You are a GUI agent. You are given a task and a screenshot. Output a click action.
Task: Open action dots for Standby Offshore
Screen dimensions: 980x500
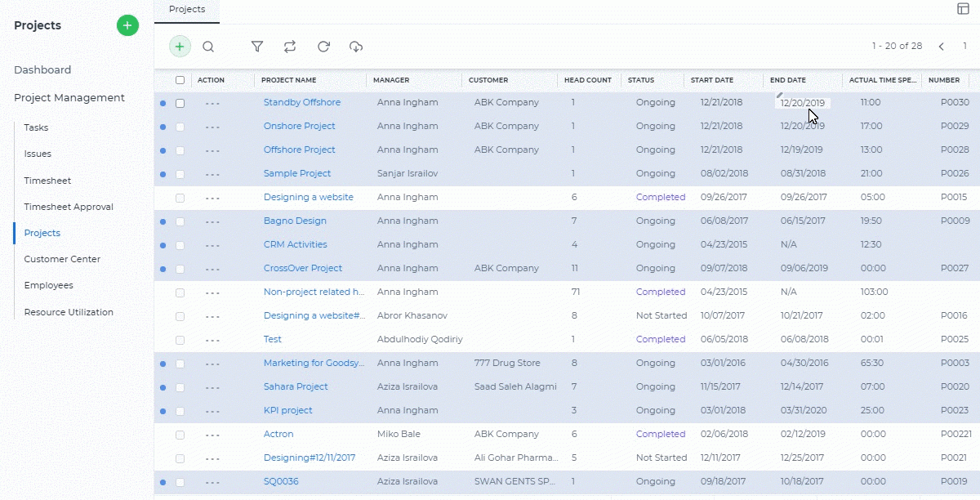tap(213, 104)
